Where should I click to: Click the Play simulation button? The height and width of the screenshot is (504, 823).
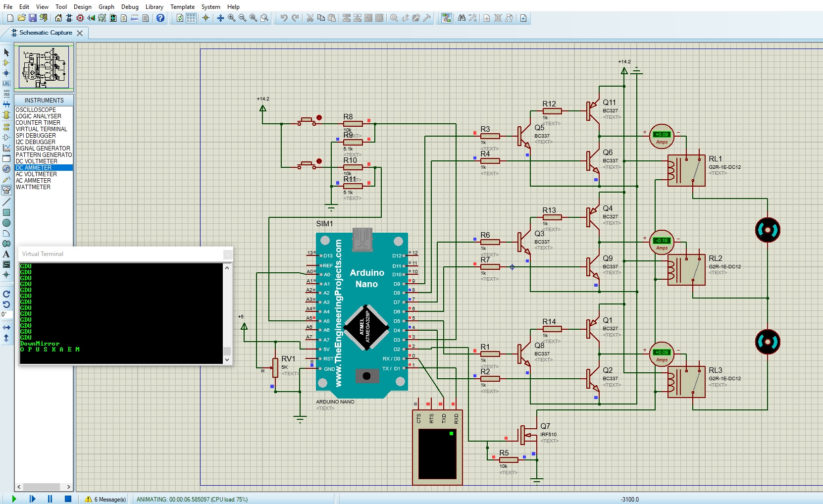(14, 499)
